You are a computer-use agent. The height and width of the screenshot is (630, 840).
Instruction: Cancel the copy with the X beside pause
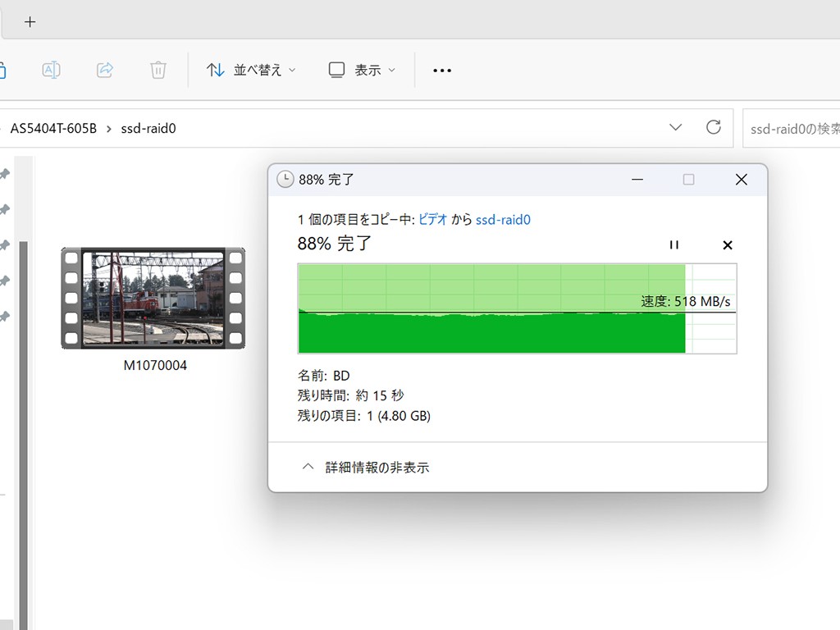[x=727, y=244]
